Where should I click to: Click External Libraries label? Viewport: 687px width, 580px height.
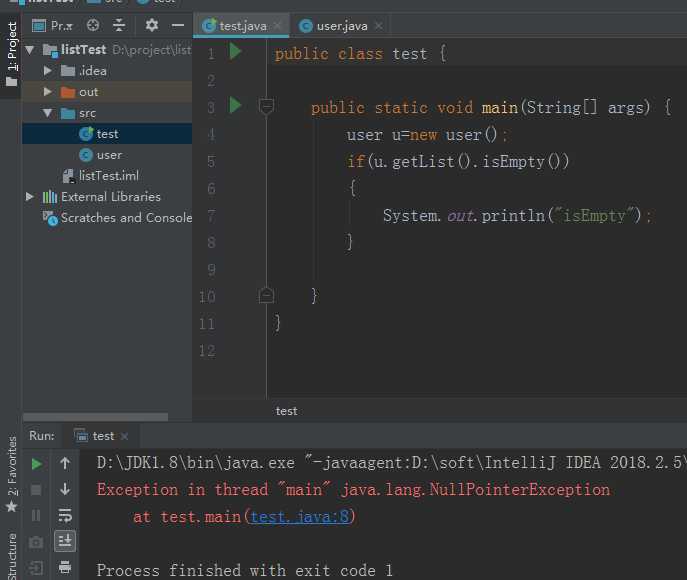(x=111, y=197)
